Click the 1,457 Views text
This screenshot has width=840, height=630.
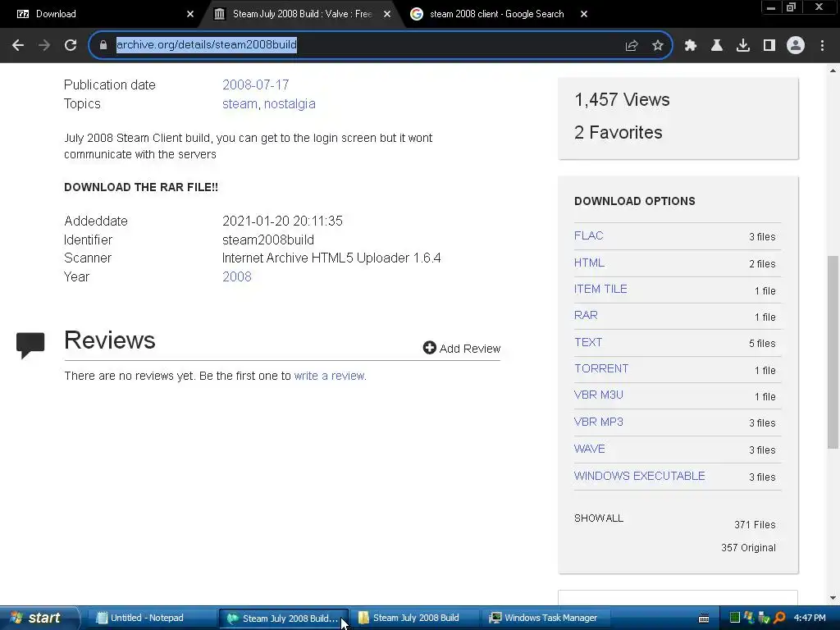tap(622, 99)
